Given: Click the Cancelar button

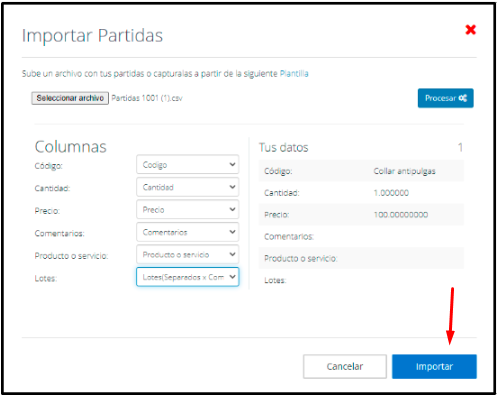Looking at the screenshot, I should click(345, 366).
